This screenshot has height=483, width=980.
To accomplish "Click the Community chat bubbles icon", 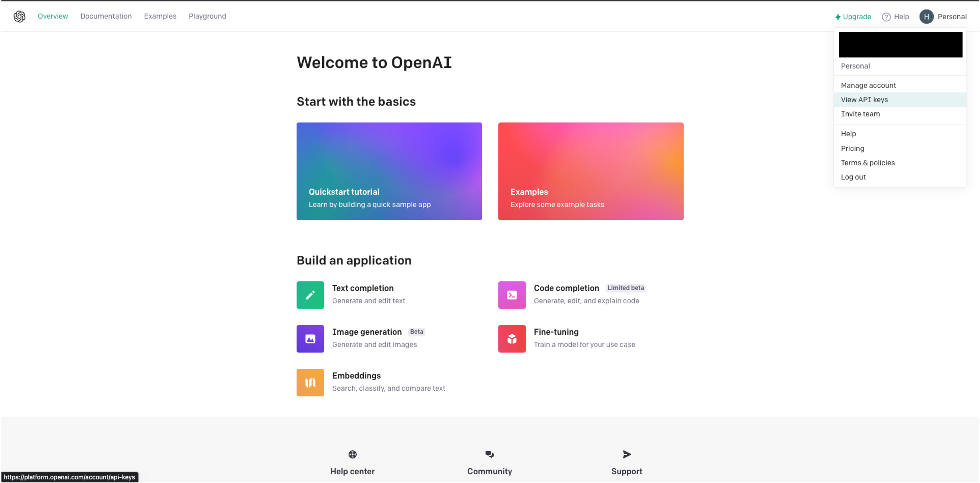I will coord(489,454).
